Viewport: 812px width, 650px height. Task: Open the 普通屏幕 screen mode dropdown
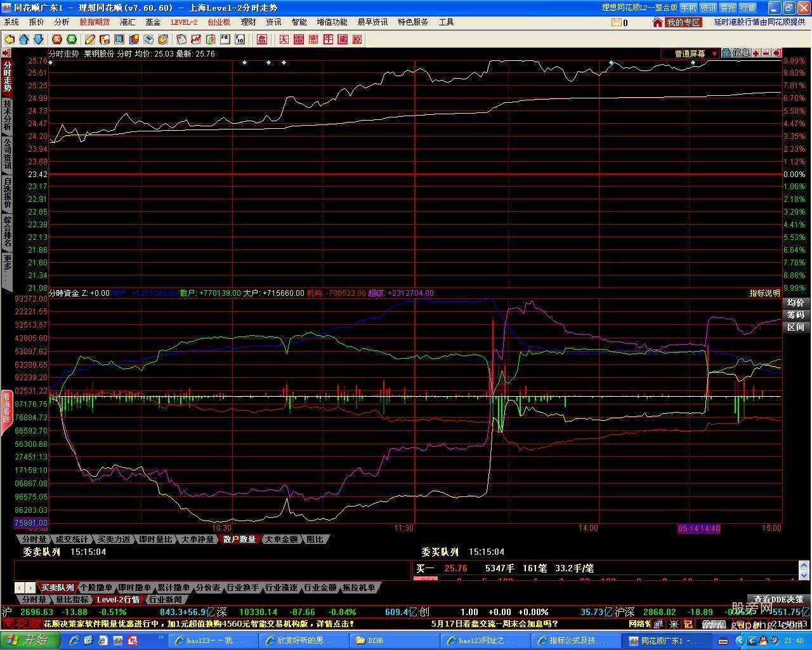pyautogui.click(x=690, y=53)
